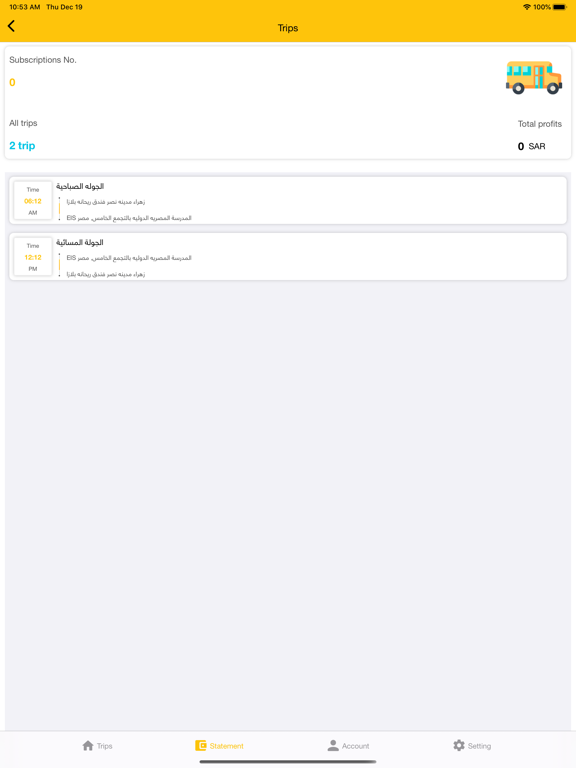Open the Trips tab home icon
The height and width of the screenshot is (768, 576).
pyautogui.click(x=88, y=745)
